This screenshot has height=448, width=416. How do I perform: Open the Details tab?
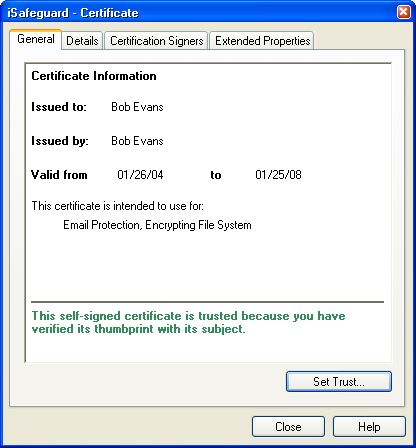pyautogui.click(x=82, y=41)
